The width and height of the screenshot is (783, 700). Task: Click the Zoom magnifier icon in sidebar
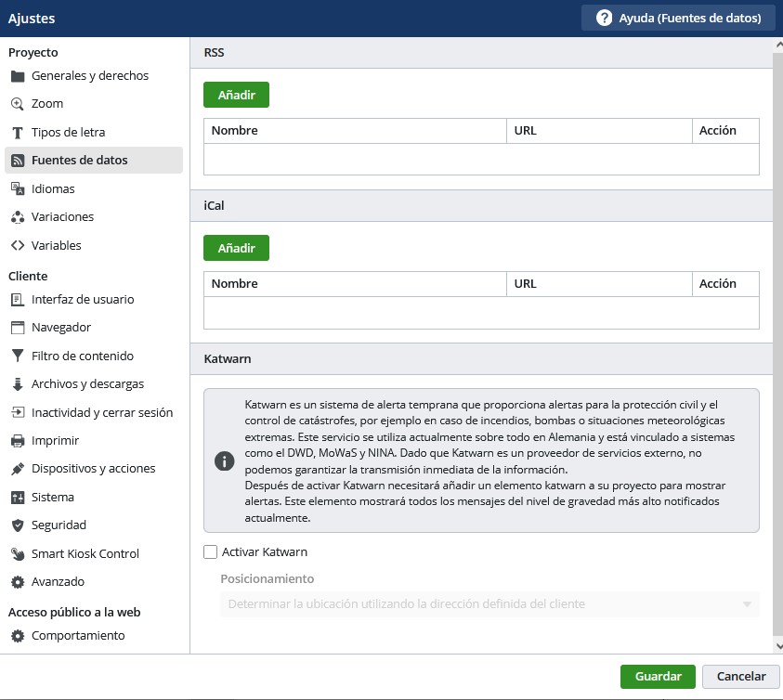(17, 104)
